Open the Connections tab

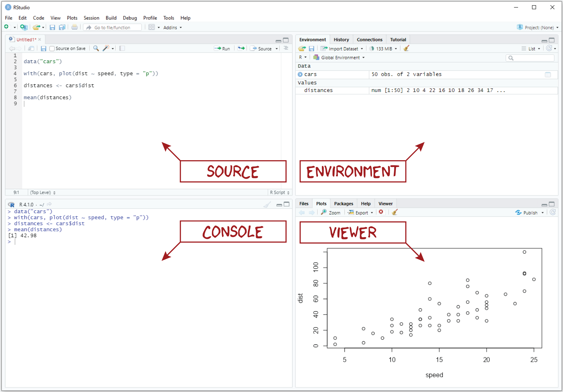point(369,39)
